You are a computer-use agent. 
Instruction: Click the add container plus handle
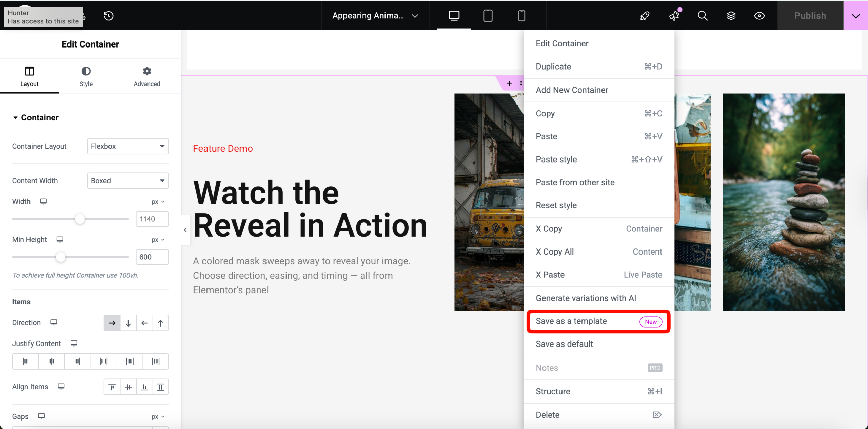coord(509,83)
